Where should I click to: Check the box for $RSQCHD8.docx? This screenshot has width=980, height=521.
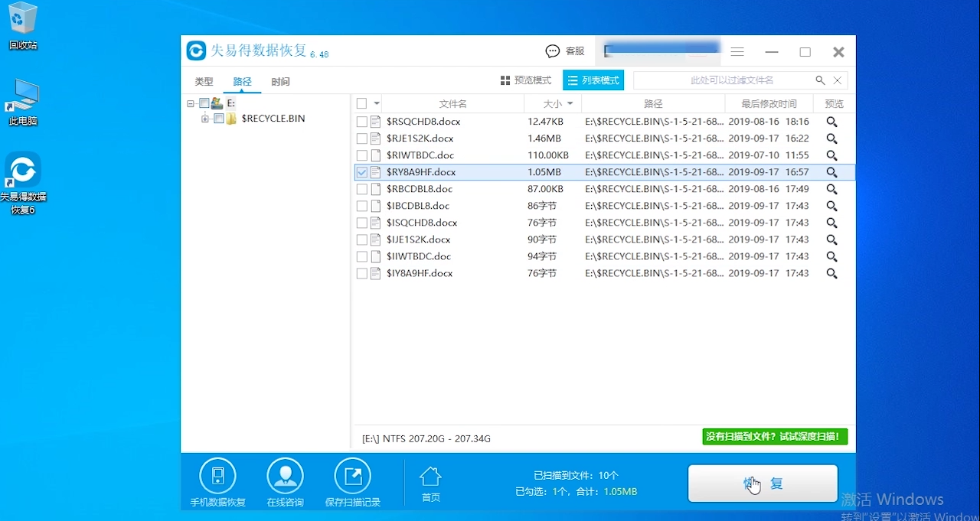361,122
